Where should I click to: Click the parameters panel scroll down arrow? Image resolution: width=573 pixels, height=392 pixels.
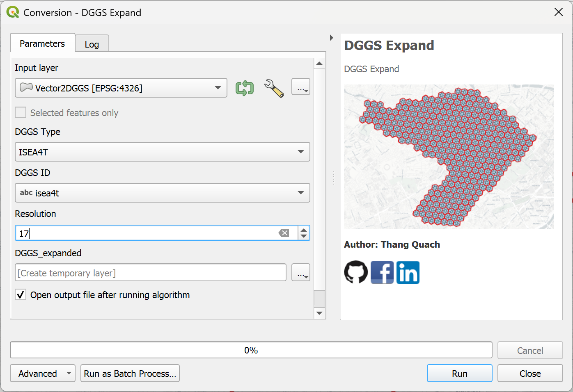click(319, 313)
